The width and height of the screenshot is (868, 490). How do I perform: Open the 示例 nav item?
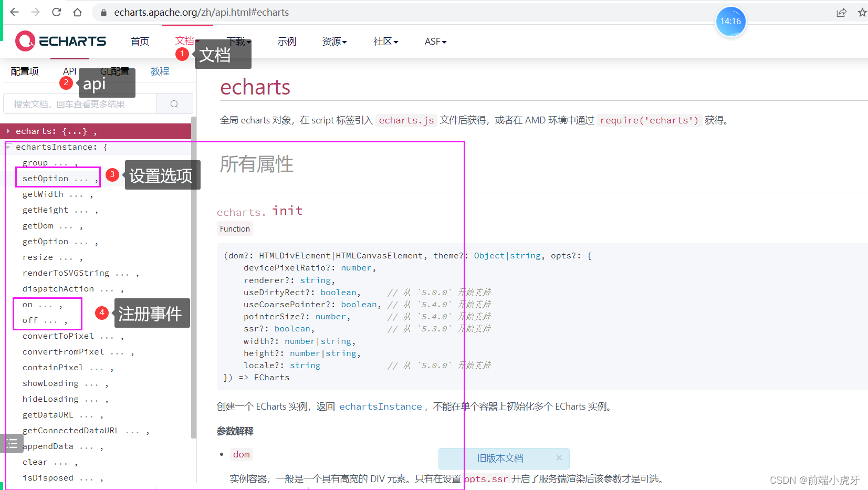287,41
